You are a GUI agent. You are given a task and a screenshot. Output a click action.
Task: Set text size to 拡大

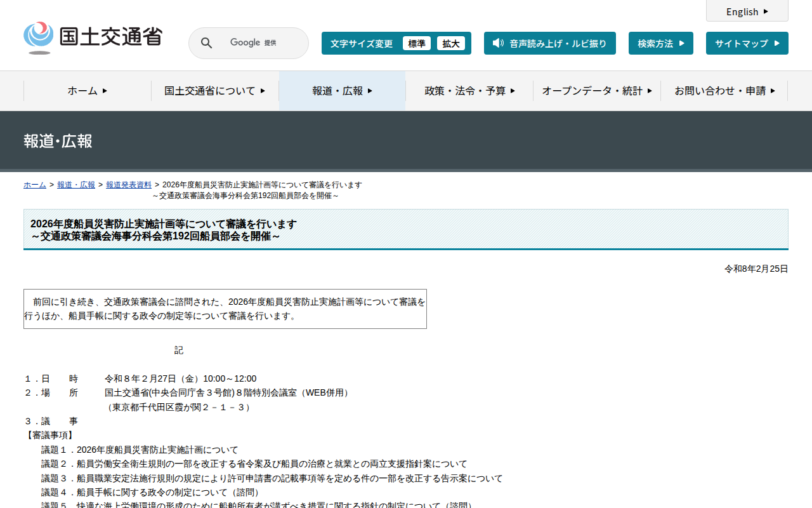450,43
